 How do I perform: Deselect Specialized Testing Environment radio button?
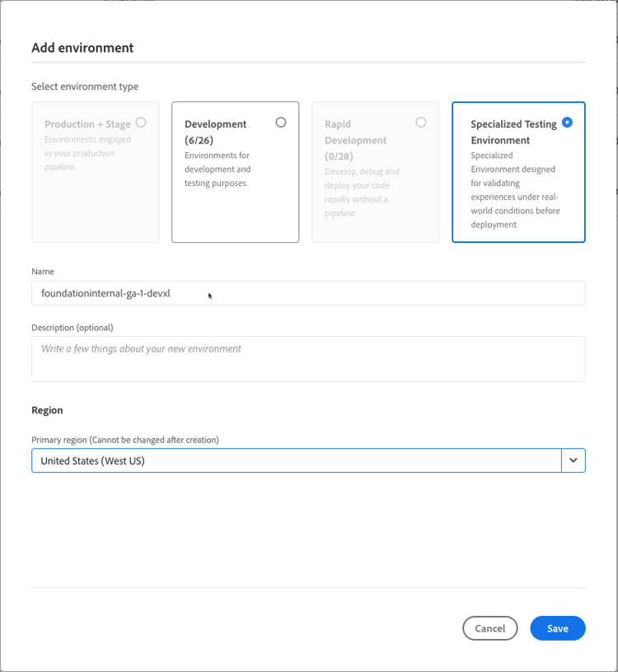(x=567, y=123)
